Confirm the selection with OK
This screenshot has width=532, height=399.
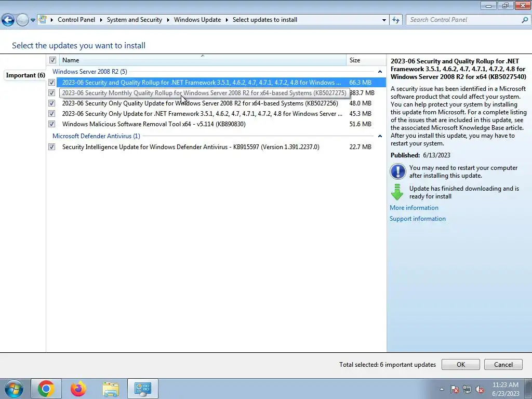[x=460, y=364]
